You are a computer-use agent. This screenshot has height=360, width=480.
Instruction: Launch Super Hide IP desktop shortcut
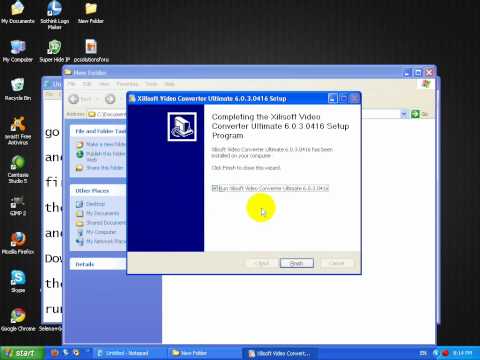pos(54,52)
